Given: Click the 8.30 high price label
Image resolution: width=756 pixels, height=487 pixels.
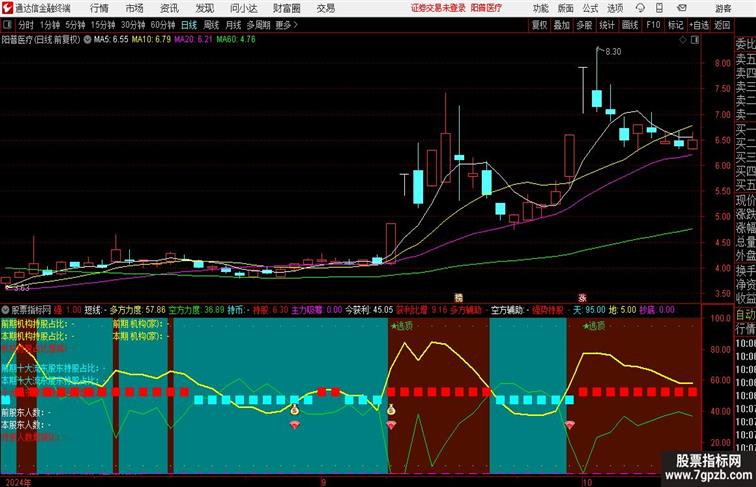Looking at the screenshot, I should point(613,52).
